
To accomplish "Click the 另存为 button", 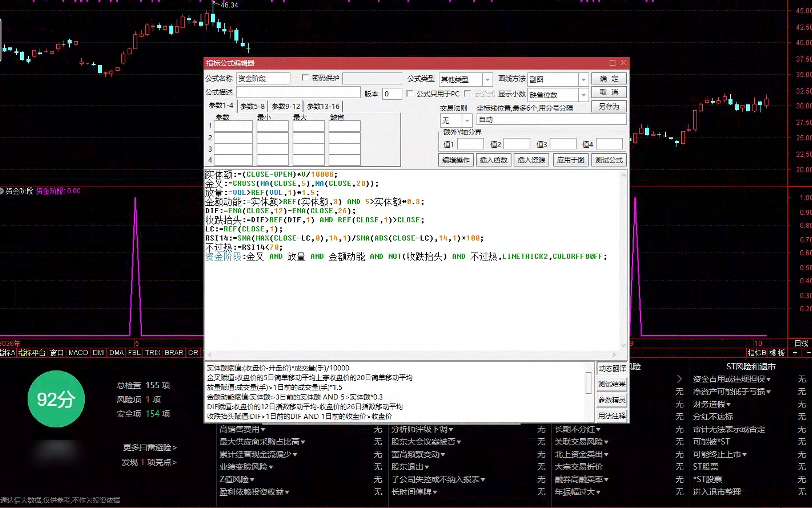I will pos(609,106).
